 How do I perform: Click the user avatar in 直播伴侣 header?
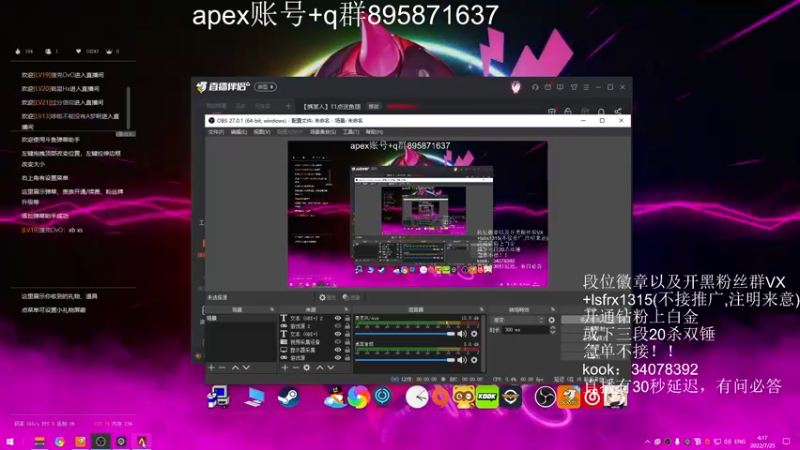[x=516, y=87]
